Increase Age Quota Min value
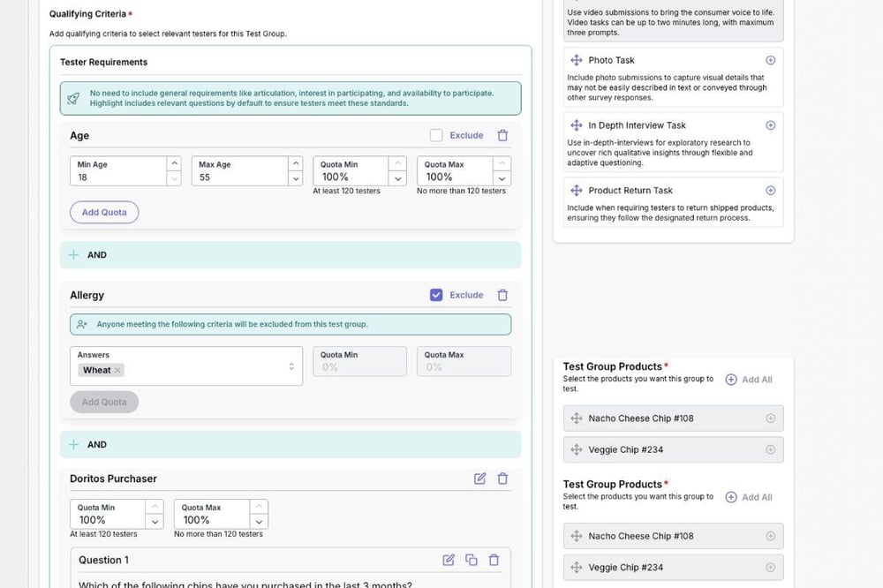 click(x=397, y=163)
